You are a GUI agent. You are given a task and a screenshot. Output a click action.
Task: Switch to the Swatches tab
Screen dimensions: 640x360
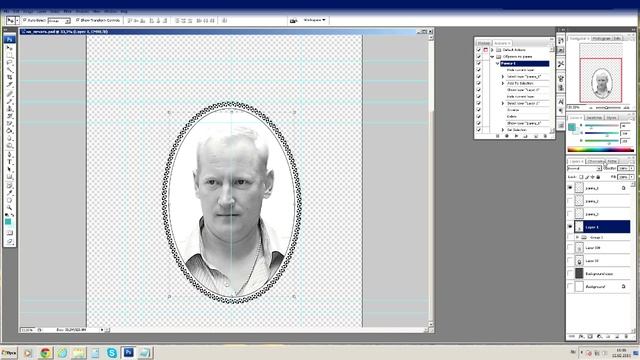point(594,118)
